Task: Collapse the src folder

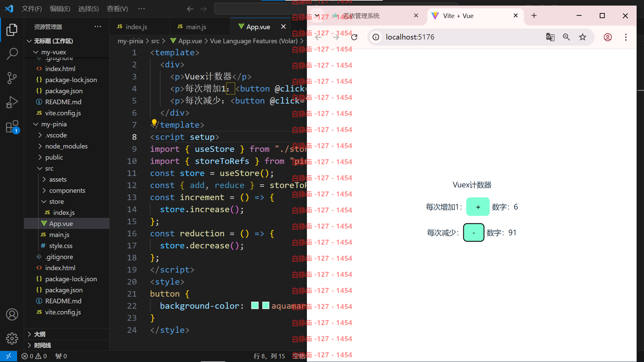Action: point(66,168)
